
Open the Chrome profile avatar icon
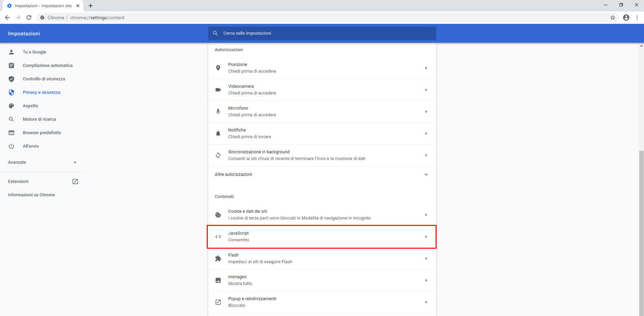click(626, 18)
